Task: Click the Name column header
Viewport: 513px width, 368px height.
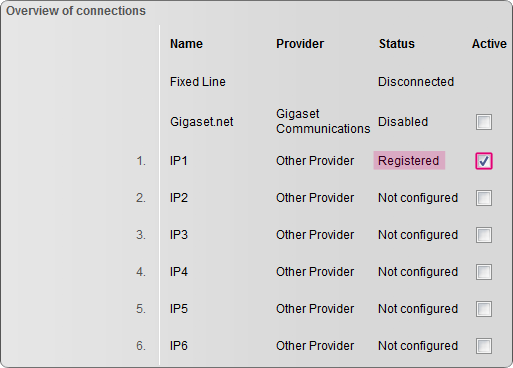Action: coord(186,44)
